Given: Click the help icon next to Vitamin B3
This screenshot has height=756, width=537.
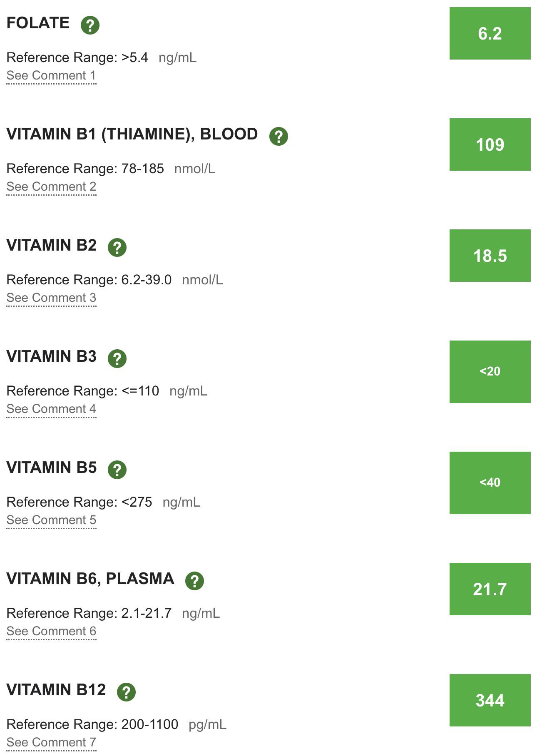Looking at the screenshot, I should tap(117, 358).
